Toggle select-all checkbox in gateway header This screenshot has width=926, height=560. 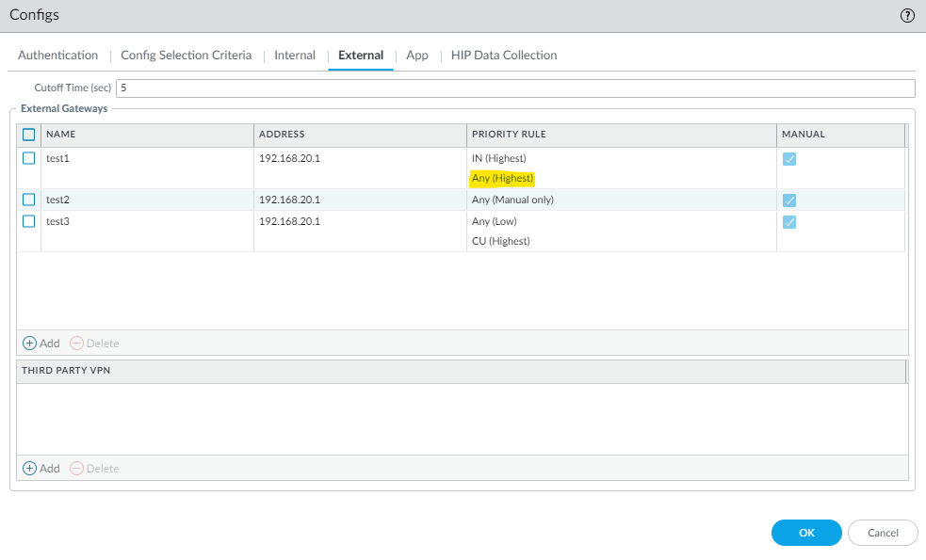click(29, 135)
